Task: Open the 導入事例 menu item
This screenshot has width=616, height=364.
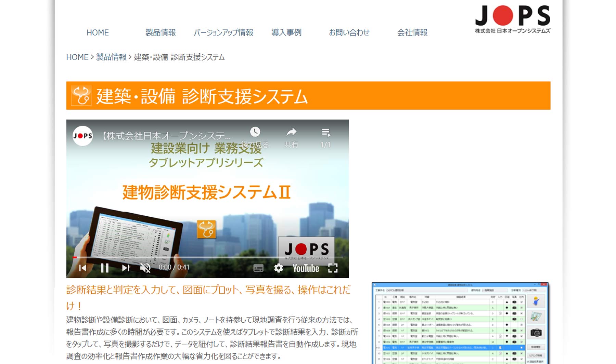Action: tap(286, 32)
